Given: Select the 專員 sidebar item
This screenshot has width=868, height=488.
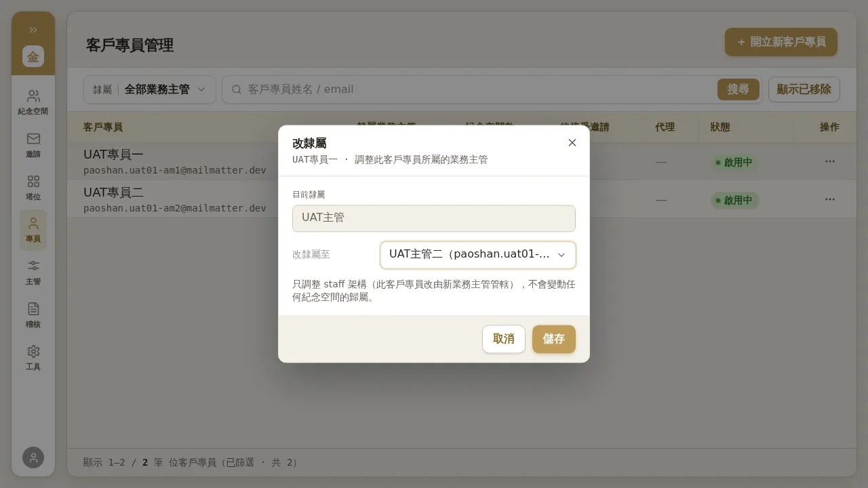Looking at the screenshot, I should click(33, 230).
